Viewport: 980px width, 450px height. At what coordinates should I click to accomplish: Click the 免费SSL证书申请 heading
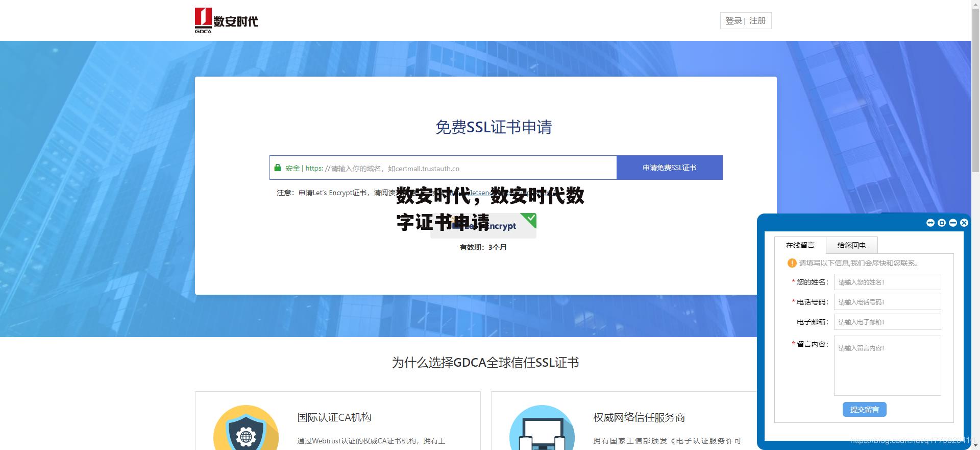pyautogui.click(x=494, y=127)
